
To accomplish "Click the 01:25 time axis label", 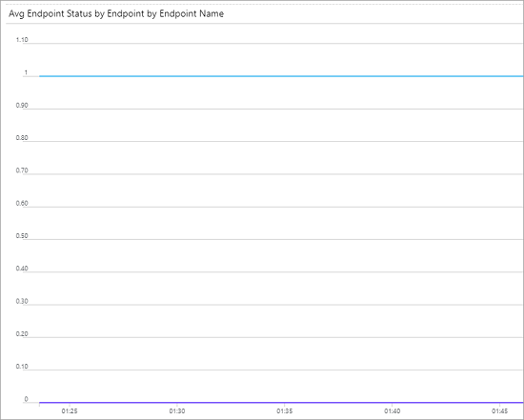I will tap(70, 411).
